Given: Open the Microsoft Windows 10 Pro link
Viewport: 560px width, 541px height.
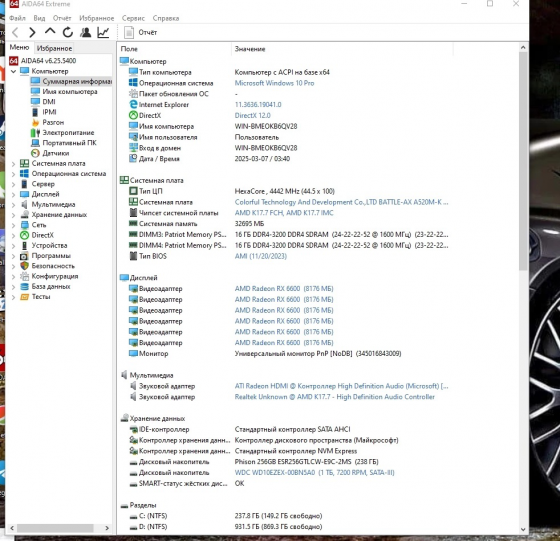Looking at the screenshot, I should point(274,83).
